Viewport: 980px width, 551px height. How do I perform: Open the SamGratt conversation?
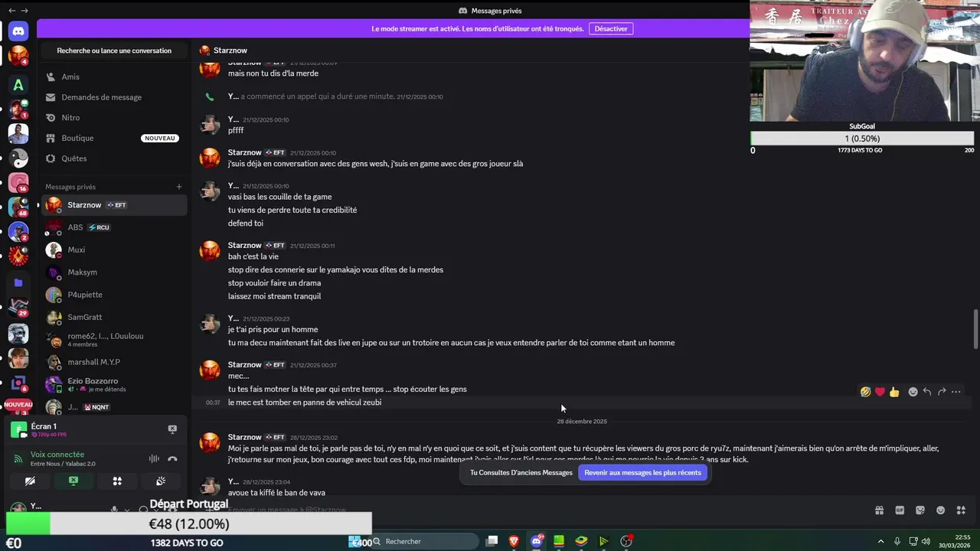[x=114, y=317]
